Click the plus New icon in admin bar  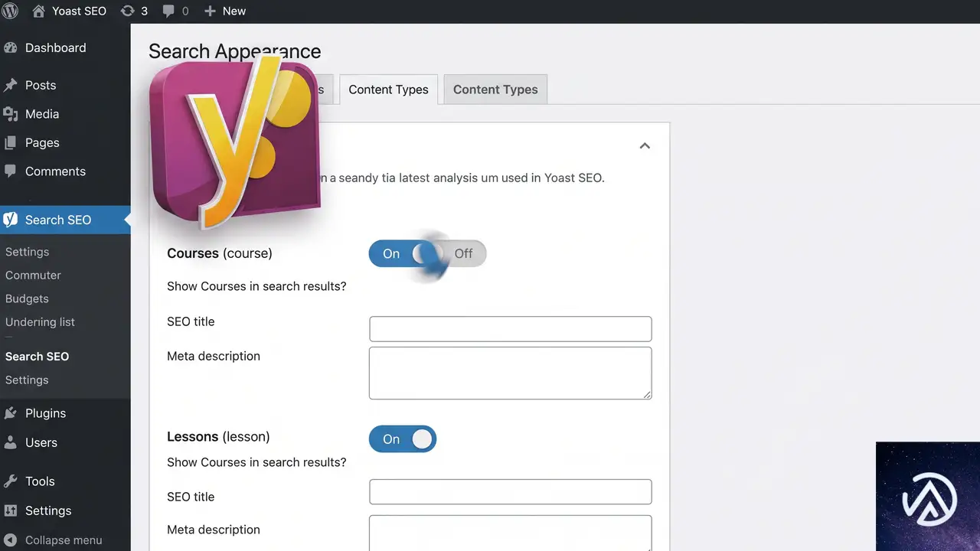(210, 11)
